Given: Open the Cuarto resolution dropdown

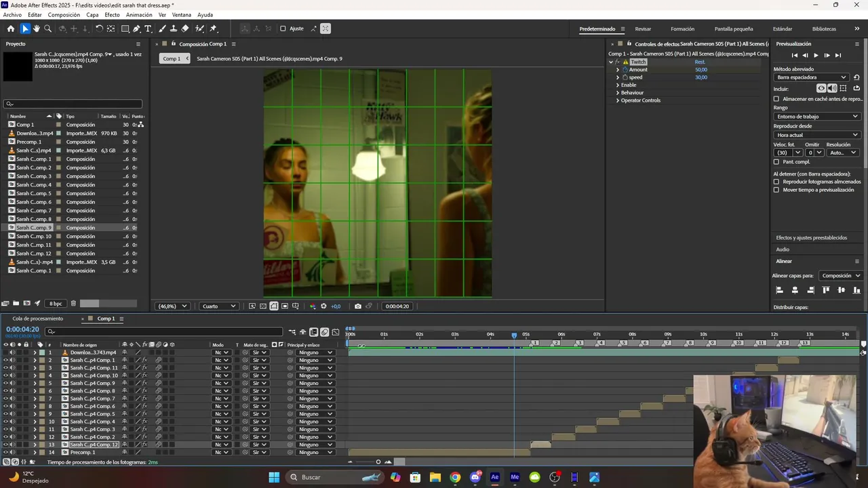Looking at the screenshot, I should click(x=220, y=306).
